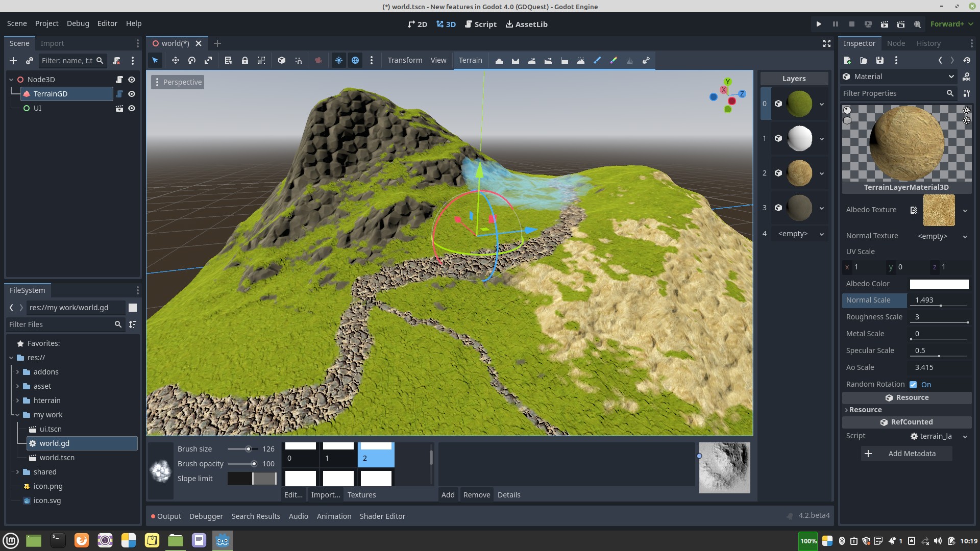Toggle use local space in toolbar
The height and width of the screenshot is (551, 980).
(281, 60)
